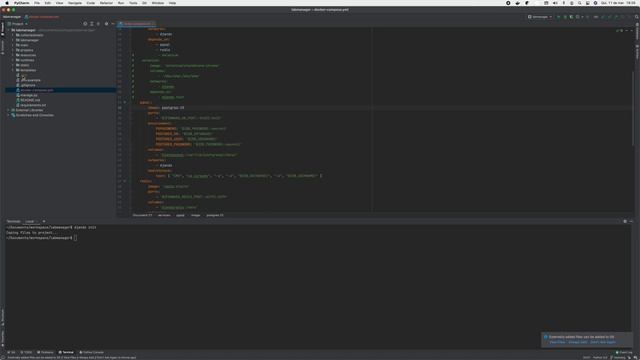Image resolution: width=640 pixels, height=360 pixels.
Task: Select .gitignore in the project tree
Action: coord(28,85)
